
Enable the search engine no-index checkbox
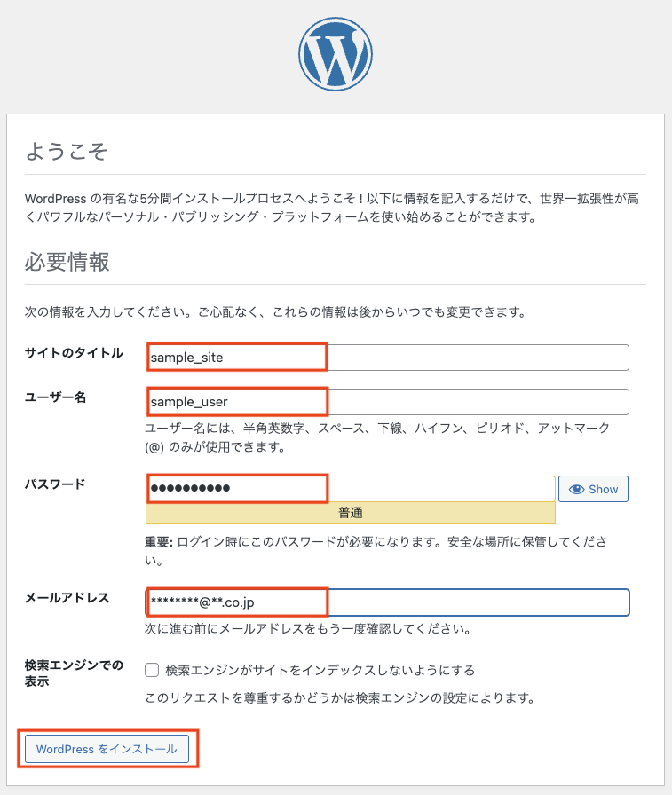tap(152, 670)
